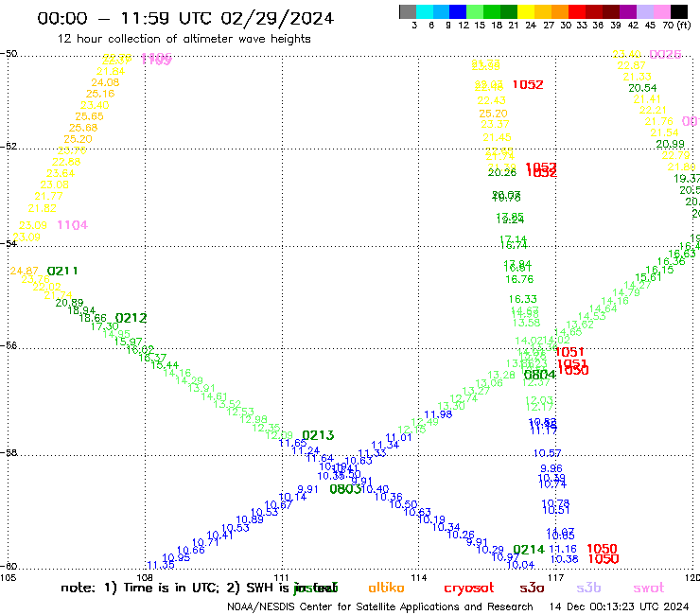This screenshot has width=700, height=615.
Task: Click the blue value '10.57'
Action: pyautogui.click(x=548, y=454)
